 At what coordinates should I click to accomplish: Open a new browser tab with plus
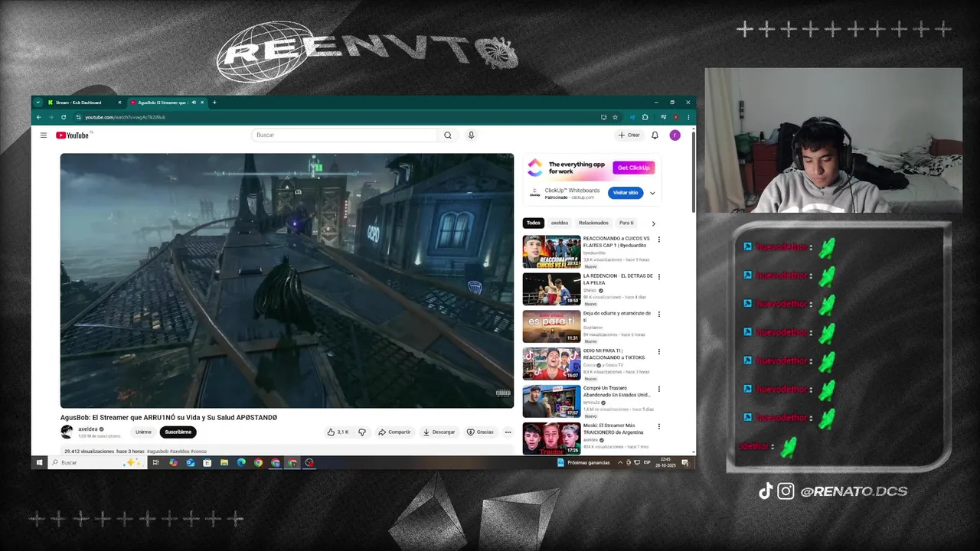214,103
